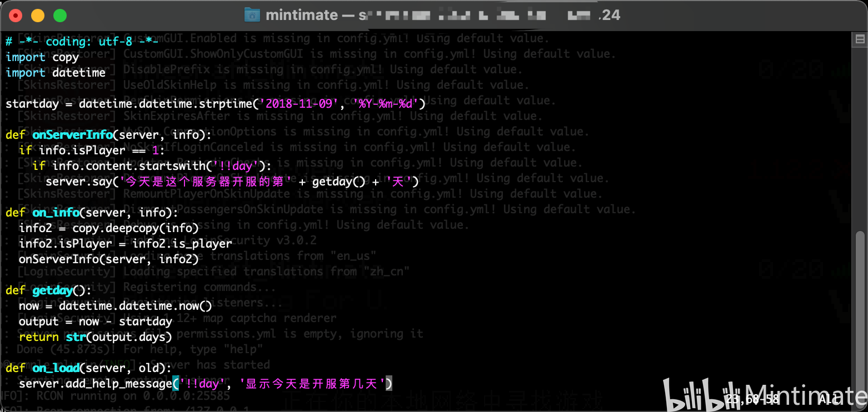
Task: Click the 'import copy' statement
Action: (43, 57)
